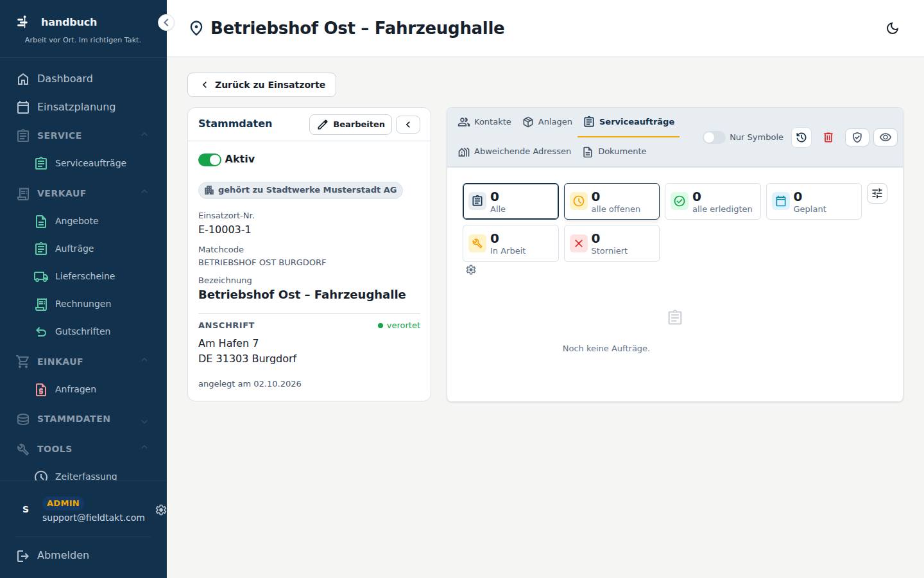This screenshot has width=924, height=578.
Task: Click Zurück zu Einsatzorte button
Action: point(262,85)
